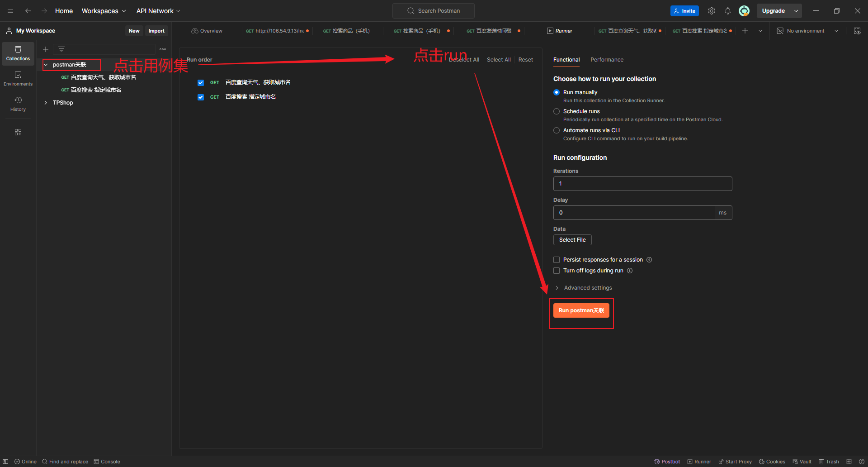The width and height of the screenshot is (868, 467).
Task: Open the notifications bell
Action: (728, 11)
